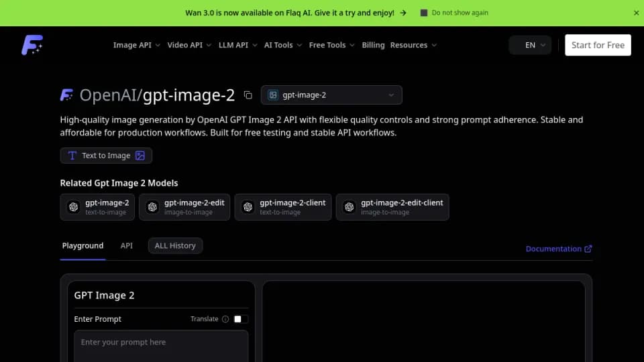
Task: Click the Flaq AI logo in header
Action: 32,45
